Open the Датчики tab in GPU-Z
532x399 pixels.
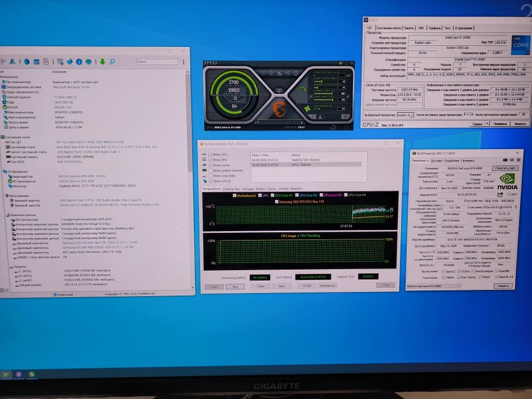pos(436,161)
